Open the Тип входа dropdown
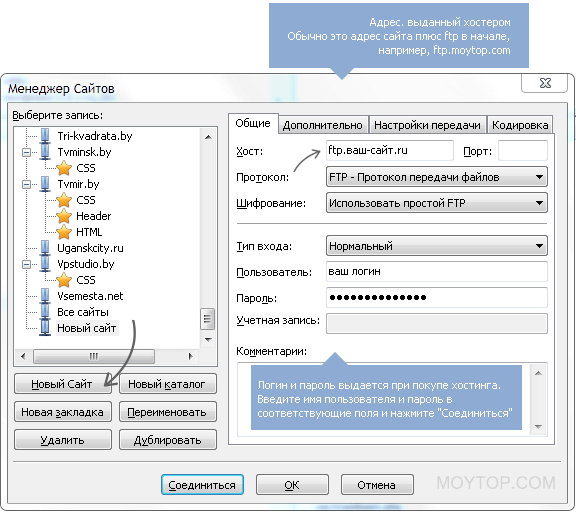The width and height of the screenshot is (576, 516). coord(437,246)
